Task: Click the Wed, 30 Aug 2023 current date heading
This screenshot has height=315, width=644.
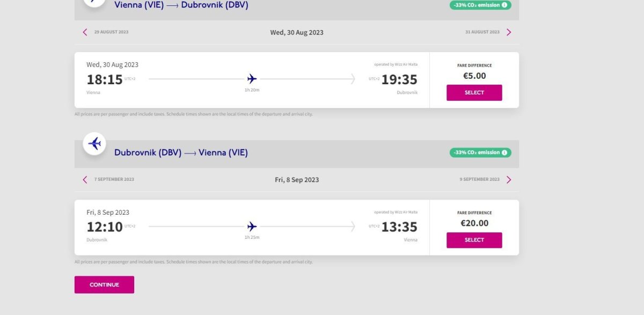Action: [x=297, y=32]
